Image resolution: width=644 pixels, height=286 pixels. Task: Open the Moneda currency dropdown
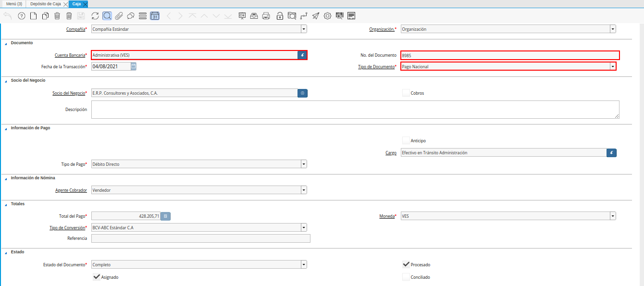click(x=613, y=216)
